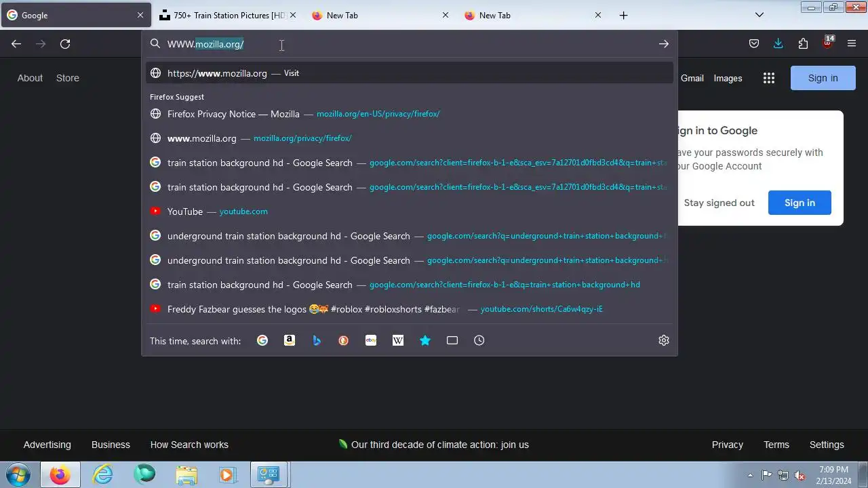Open Freddy Fazbear guesses the logos suggestion

pos(410,309)
